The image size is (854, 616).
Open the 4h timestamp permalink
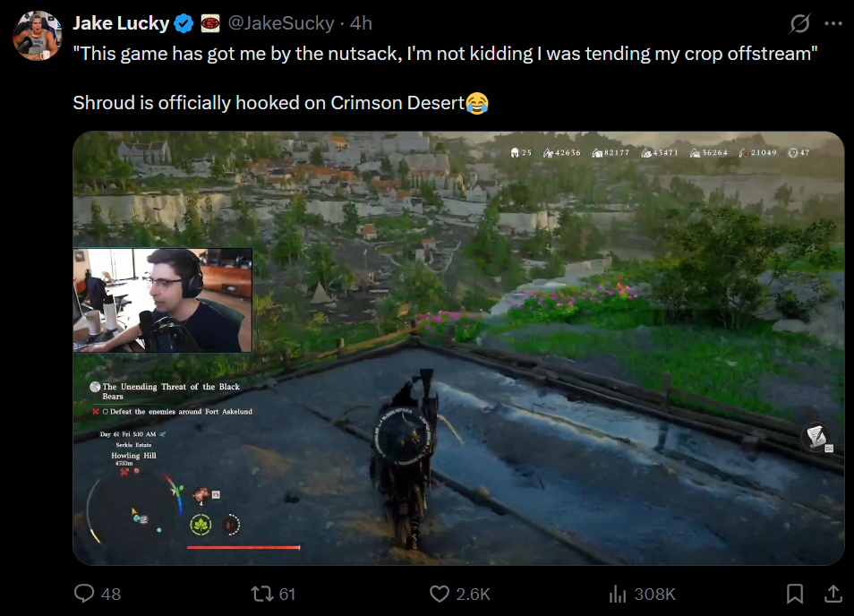click(361, 23)
